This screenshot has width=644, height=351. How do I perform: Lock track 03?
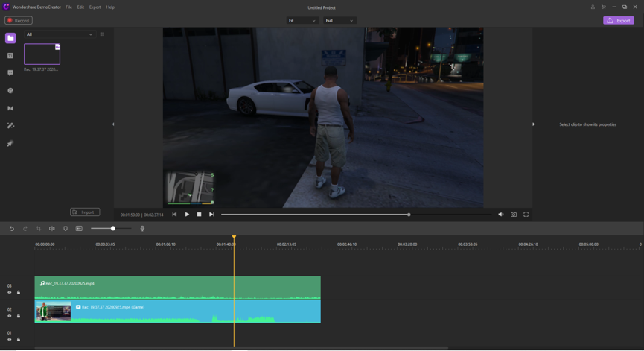[x=19, y=293]
